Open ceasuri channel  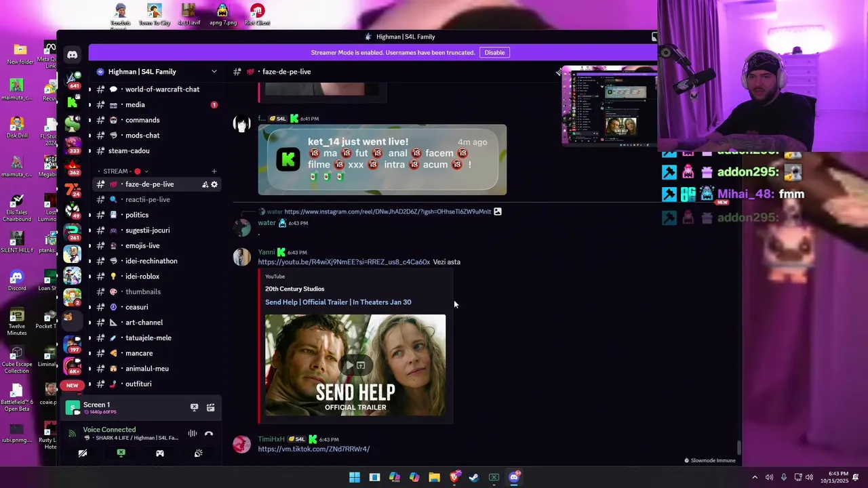(156, 307)
